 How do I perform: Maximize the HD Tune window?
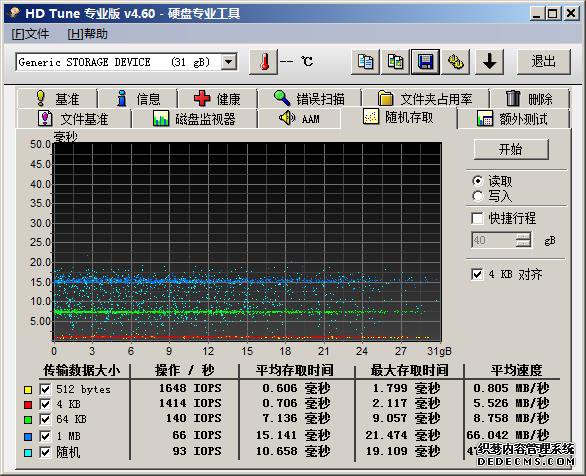(x=552, y=13)
